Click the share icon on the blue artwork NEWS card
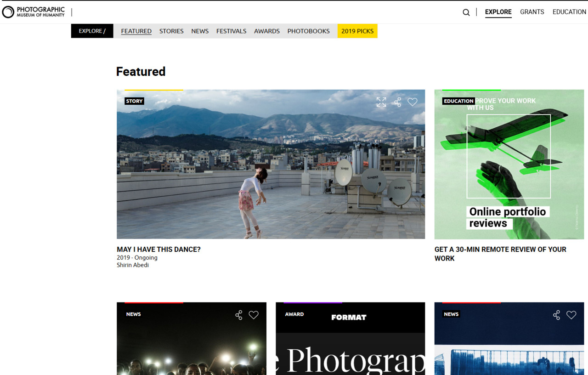The height and width of the screenshot is (375, 588). 556,315
